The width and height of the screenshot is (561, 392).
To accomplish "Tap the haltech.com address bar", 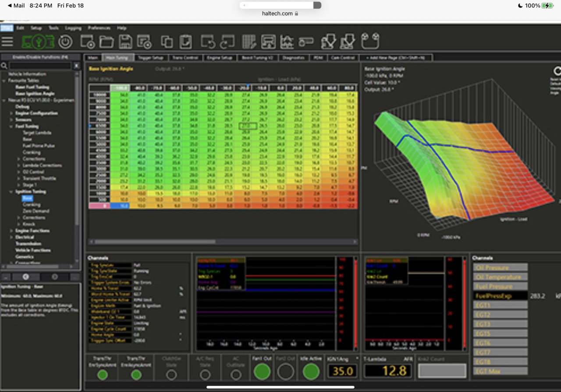I will coord(280,14).
